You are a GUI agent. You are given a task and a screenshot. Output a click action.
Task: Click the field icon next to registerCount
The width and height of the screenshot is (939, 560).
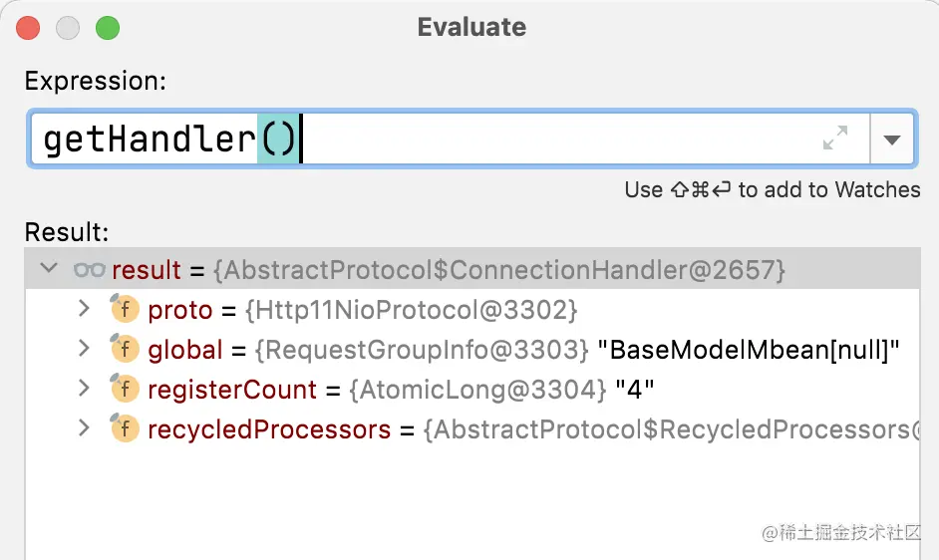(x=125, y=389)
